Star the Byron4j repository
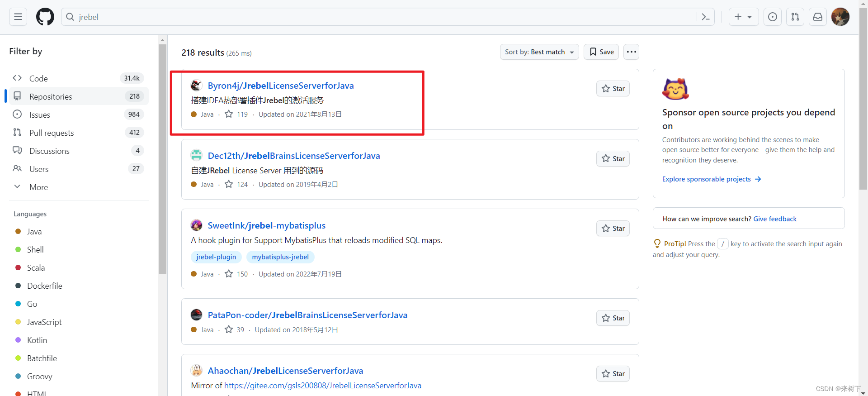This screenshot has height=396, width=868. click(613, 89)
